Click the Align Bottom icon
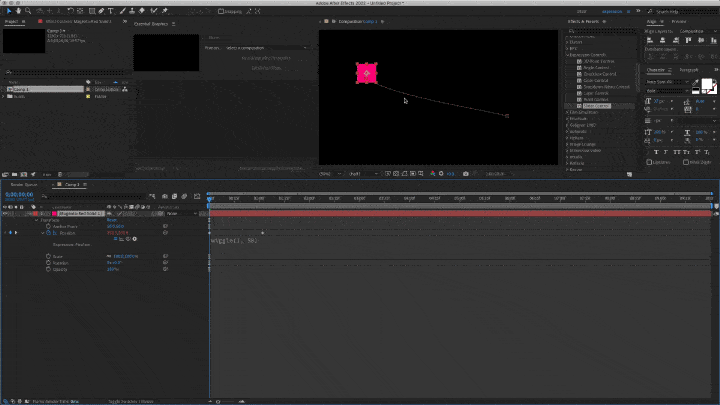The height and width of the screenshot is (405, 720). (x=714, y=40)
